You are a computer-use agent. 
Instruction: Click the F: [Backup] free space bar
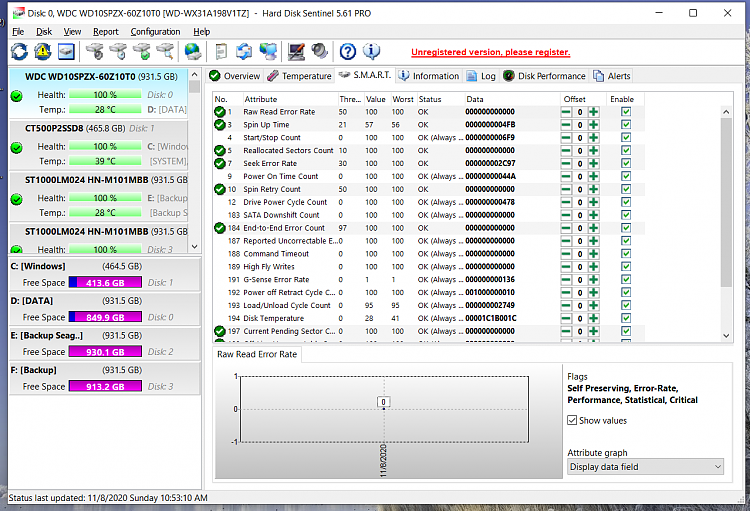tap(105, 386)
